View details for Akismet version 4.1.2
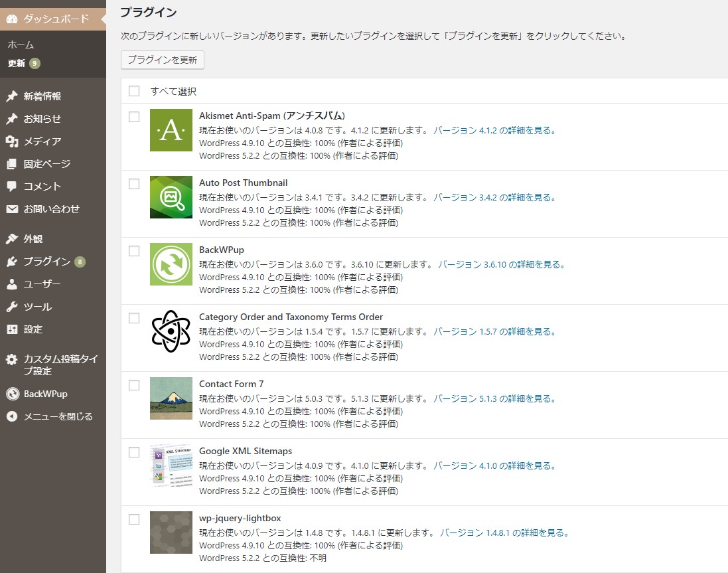The width and height of the screenshot is (728, 573). [494, 131]
